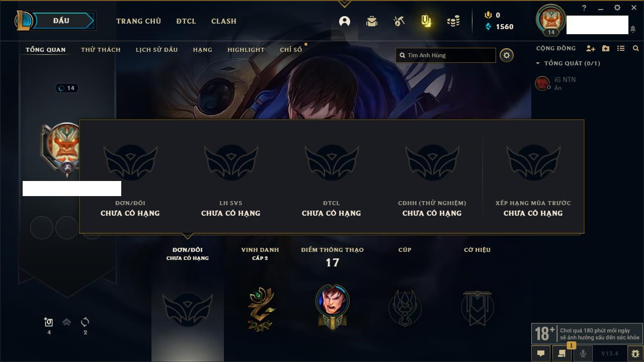The height and width of the screenshot is (362, 644).
Task: Open the gear beside champion search
Action: click(507, 55)
